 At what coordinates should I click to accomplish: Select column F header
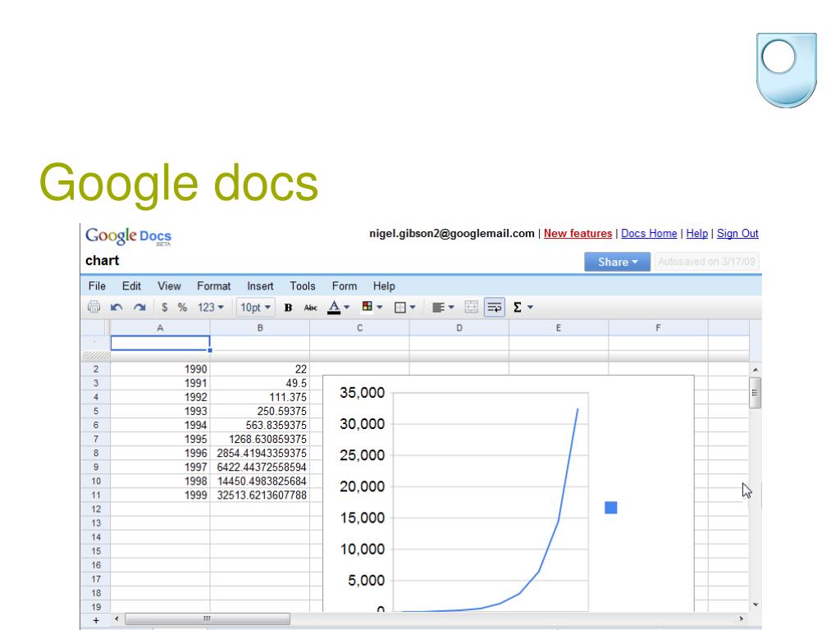[658, 328]
